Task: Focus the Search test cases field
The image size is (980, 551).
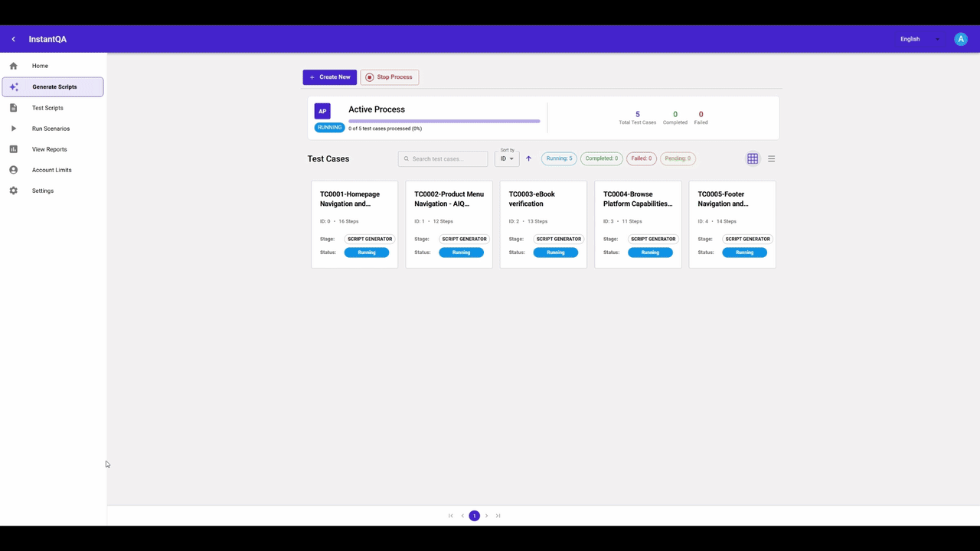Action: pos(447,159)
